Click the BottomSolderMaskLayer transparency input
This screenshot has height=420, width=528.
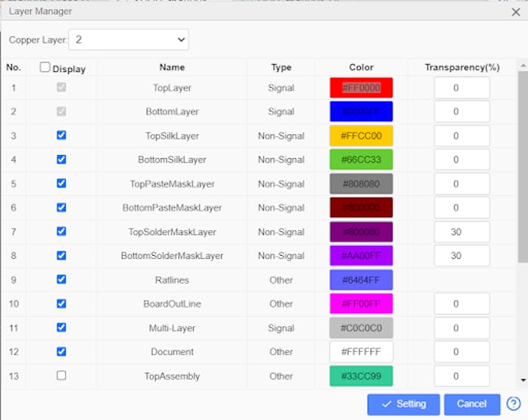click(461, 256)
